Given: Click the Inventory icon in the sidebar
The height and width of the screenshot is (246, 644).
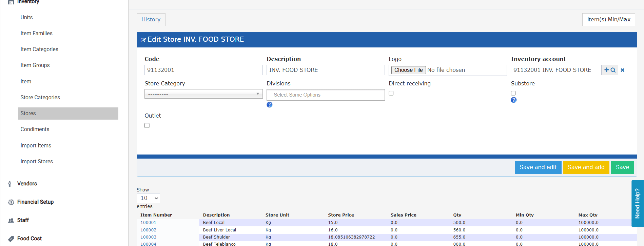Looking at the screenshot, I should tap(11, 2).
